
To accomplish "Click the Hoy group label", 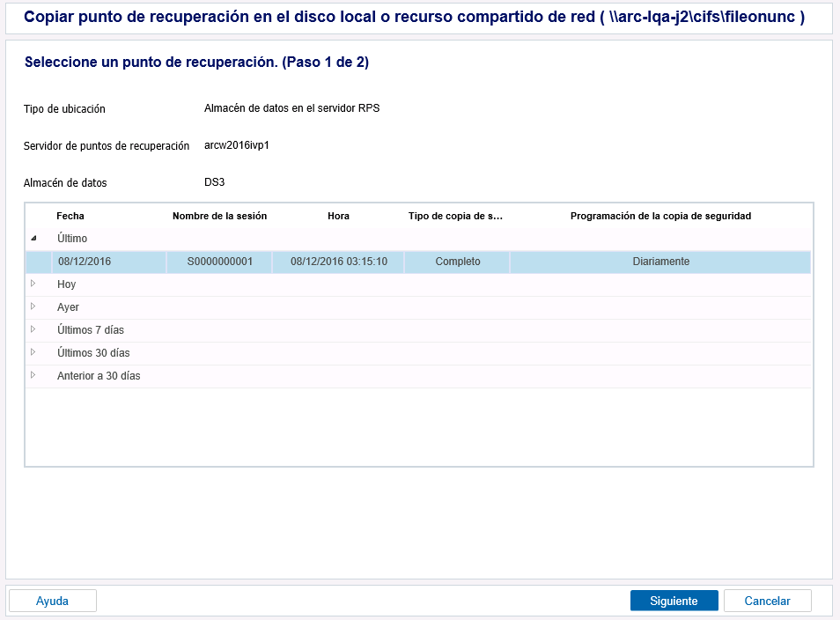I will point(66,284).
